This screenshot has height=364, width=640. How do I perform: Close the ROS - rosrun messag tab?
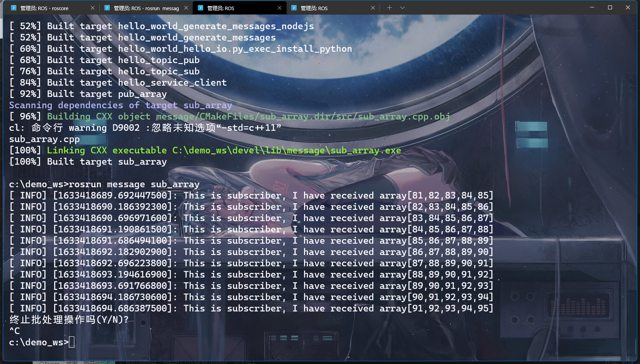coord(185,8)
